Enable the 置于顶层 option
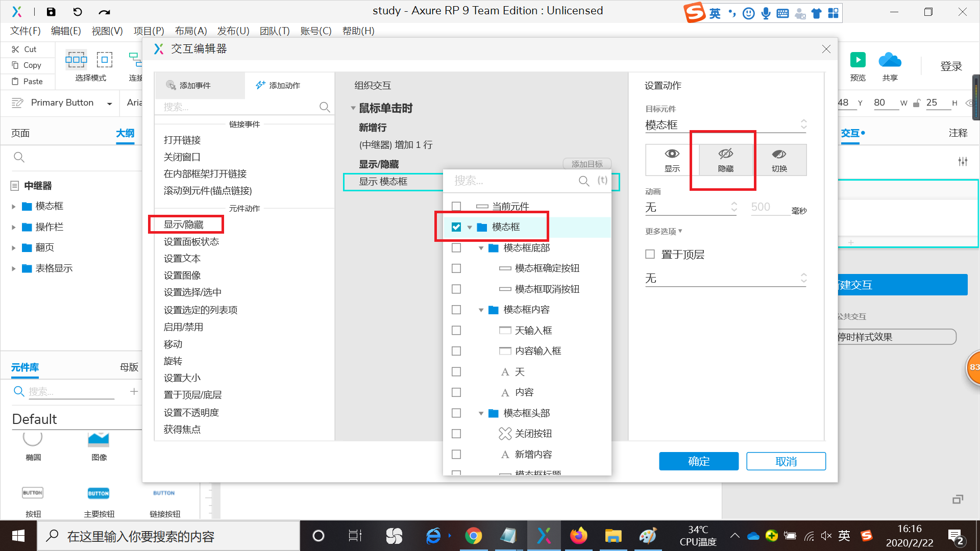The width and height of the screenshot is (980, 551). click(x=650, y=254)
